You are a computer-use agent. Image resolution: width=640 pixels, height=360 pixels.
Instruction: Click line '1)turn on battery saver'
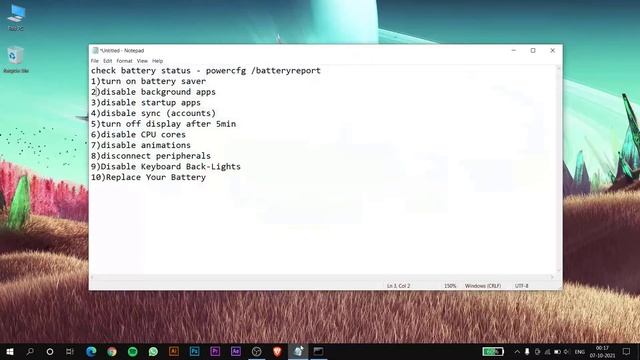coord(149,81)
